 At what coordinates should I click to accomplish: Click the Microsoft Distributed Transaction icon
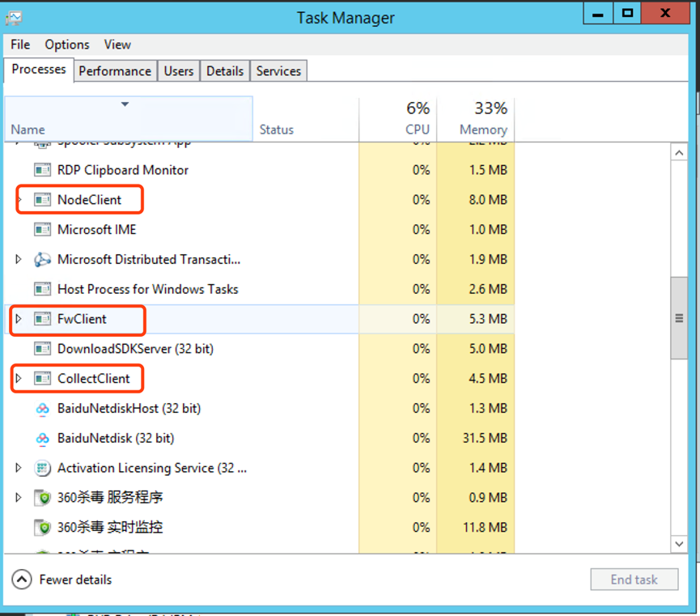click(43, 260)
